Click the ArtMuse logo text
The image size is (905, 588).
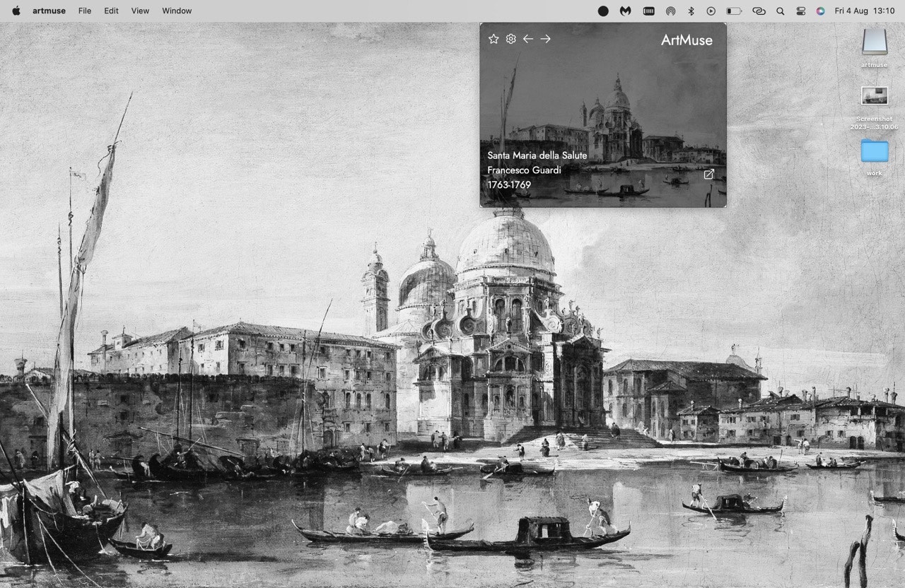point(687,40)
